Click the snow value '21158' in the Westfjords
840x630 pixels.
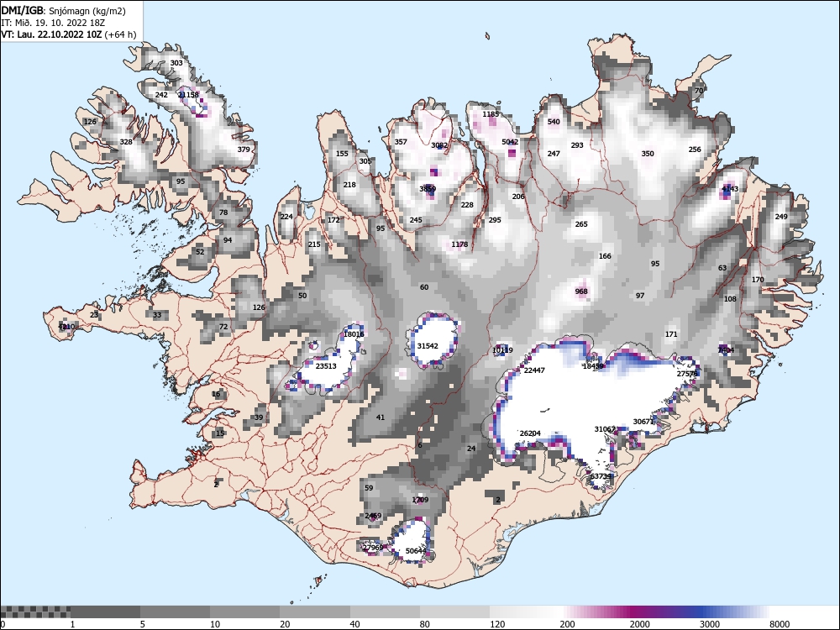pos(188,95)
